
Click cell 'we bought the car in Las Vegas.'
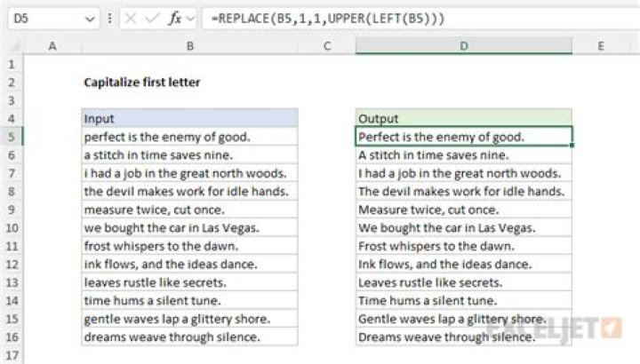coord(190,227)
